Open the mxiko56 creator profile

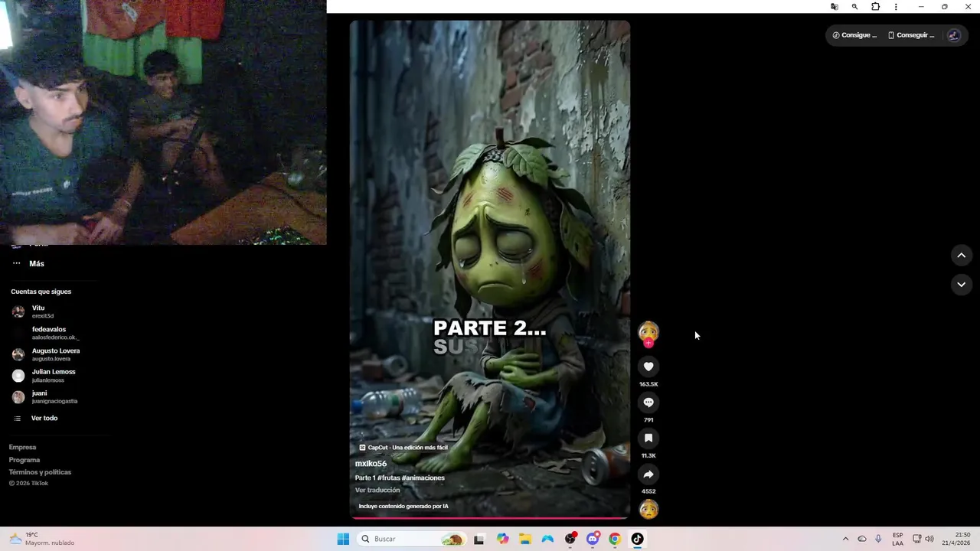pos(371,464)
